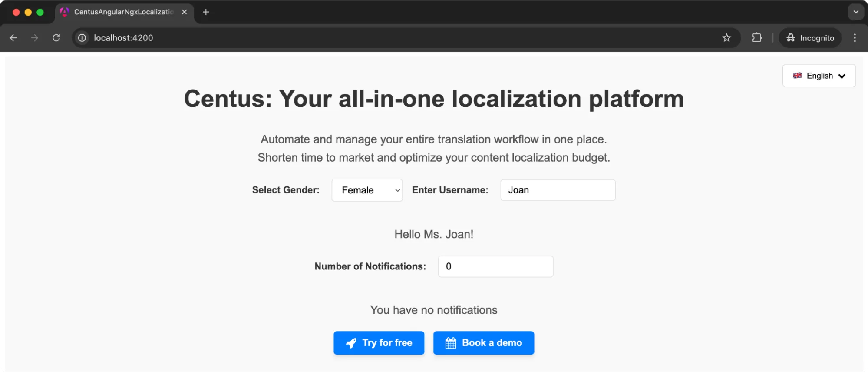Reload the localhost page

(56, 38)
